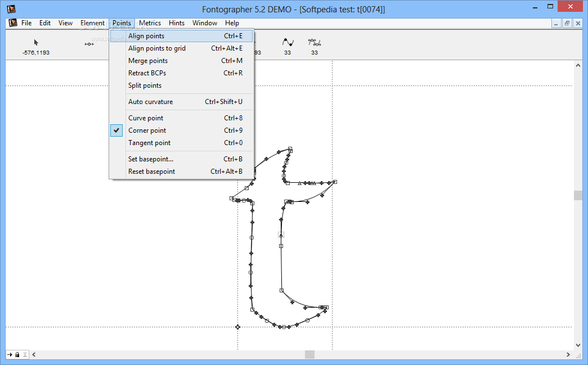Image resolution: width=588 pixels, height=365 pixels.
Task: Click the multi-point path icon in info bar
Action: 314,42
